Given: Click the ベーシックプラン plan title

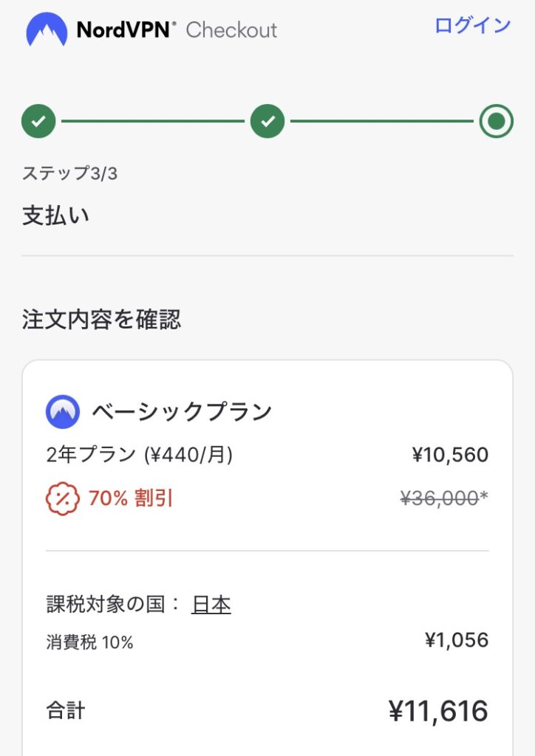Looking at the screenshot, I should pos(183,412).
